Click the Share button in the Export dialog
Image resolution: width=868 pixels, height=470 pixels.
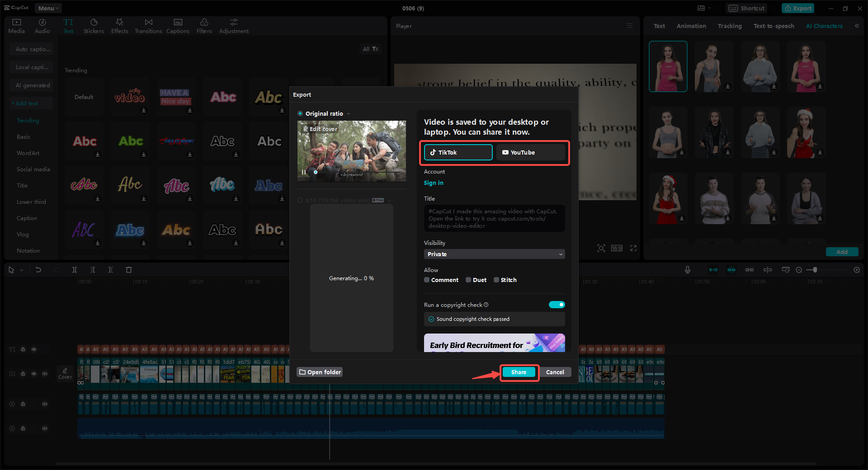pos(519,372)
